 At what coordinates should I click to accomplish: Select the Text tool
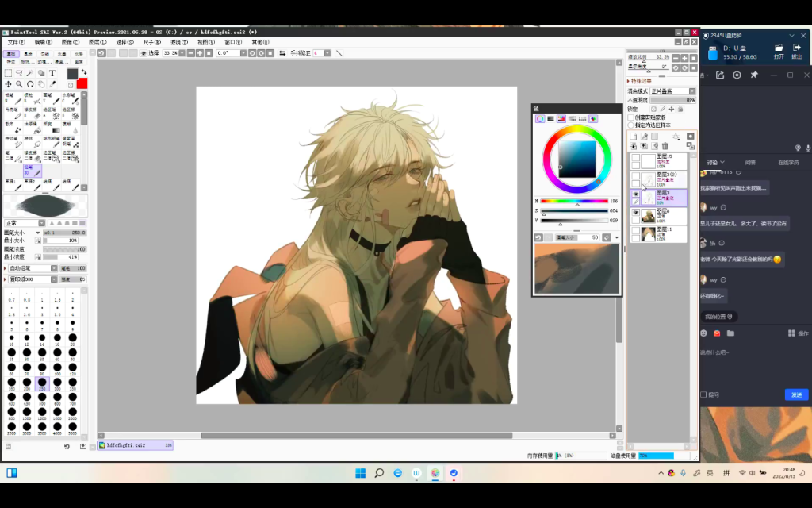[x=52, y=73]
